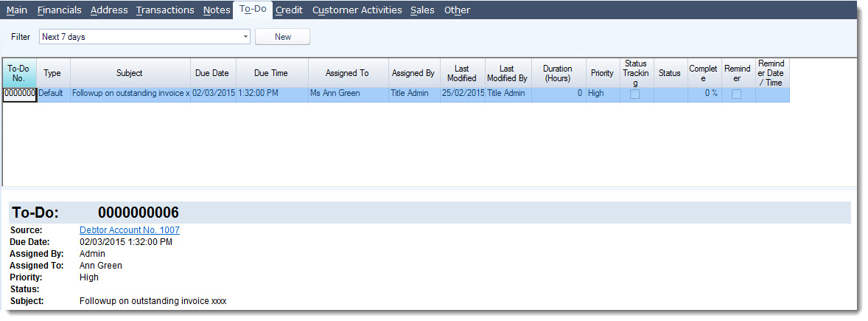Viewport: 868px width, 321px height.
Task: Select the Followup on outstanding invoice subject cell
Action: [130, 94]
